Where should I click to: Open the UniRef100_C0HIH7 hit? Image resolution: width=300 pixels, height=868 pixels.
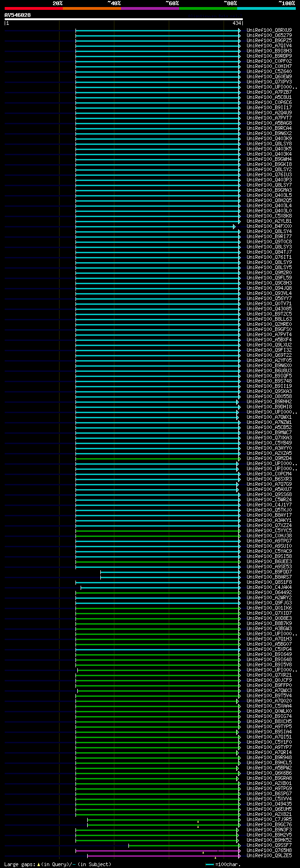point(269,66)
